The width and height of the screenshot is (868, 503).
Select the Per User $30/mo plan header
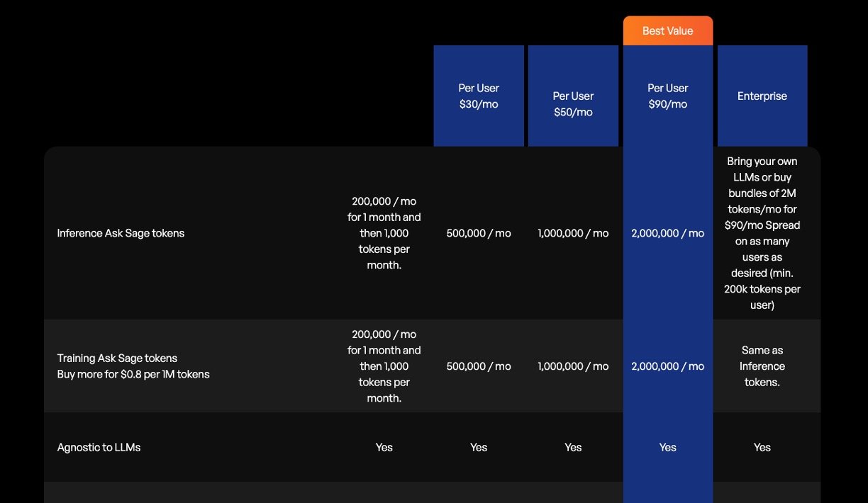(x=479, y=96)
